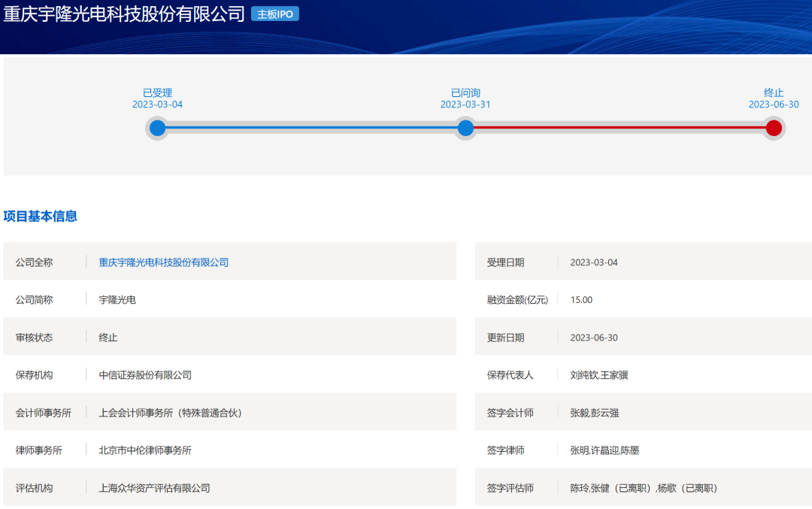Click the 受理日期 field label
This screenshot has height=509, width=812.
tap(505, 262)
